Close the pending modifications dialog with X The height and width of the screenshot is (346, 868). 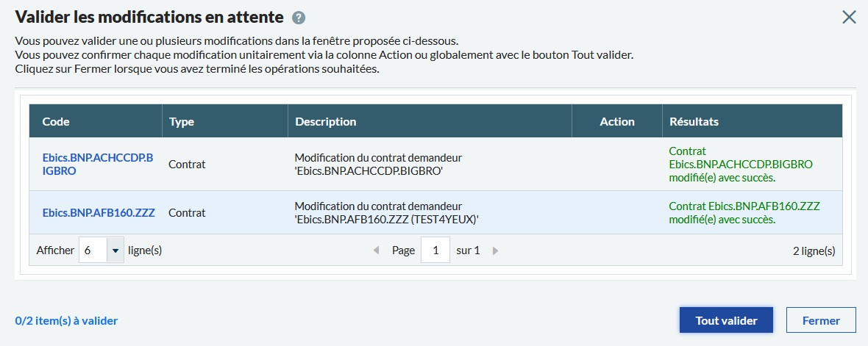849,17
